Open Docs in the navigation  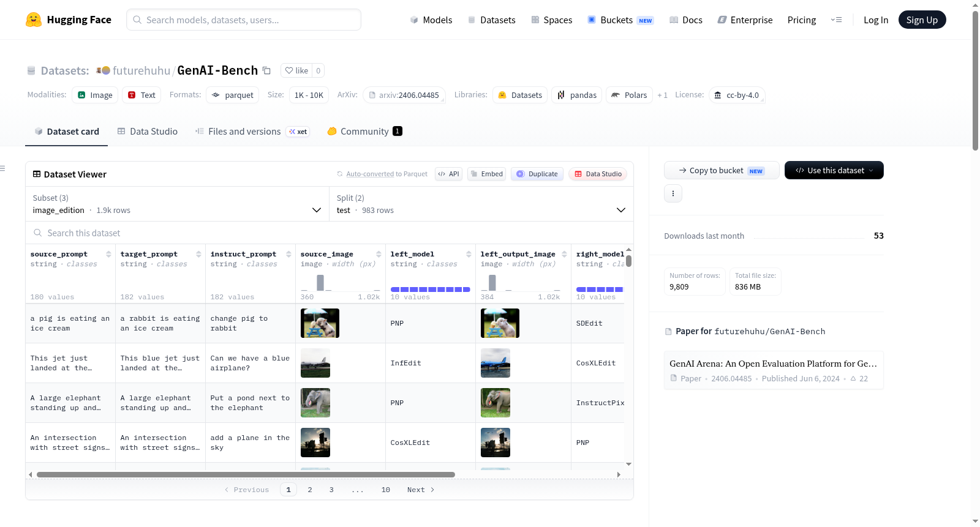point(685,20)
